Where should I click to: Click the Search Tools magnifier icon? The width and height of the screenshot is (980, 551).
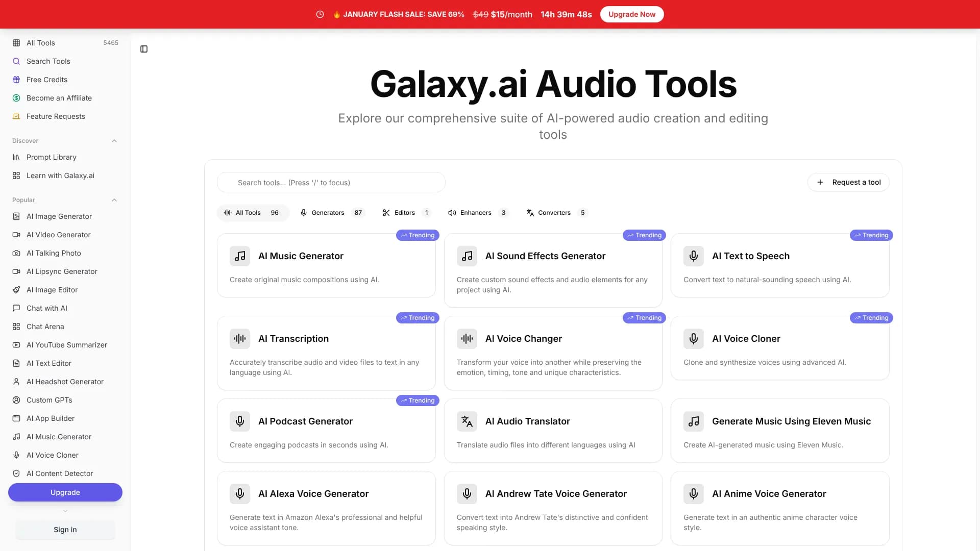(16, 61)
